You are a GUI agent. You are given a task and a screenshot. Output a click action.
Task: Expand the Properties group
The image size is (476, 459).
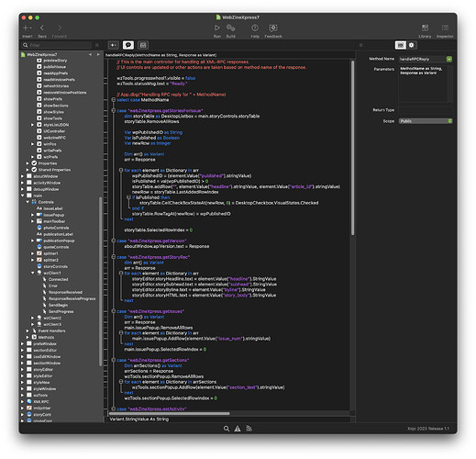[28, 163]
